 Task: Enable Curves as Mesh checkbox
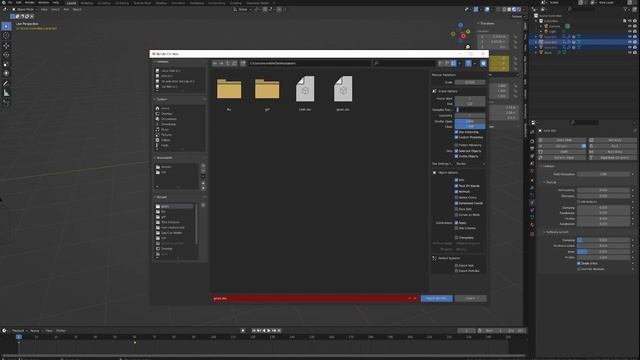(x=456, y=215)
